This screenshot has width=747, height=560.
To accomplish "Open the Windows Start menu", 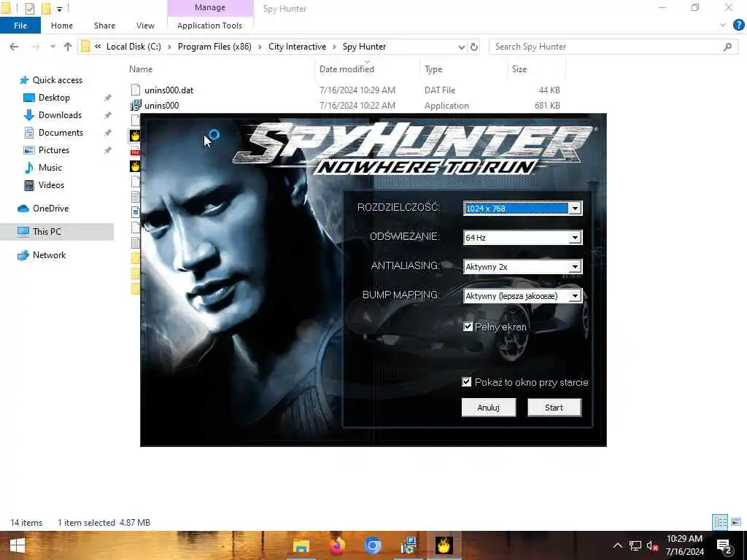I will 18,545.
